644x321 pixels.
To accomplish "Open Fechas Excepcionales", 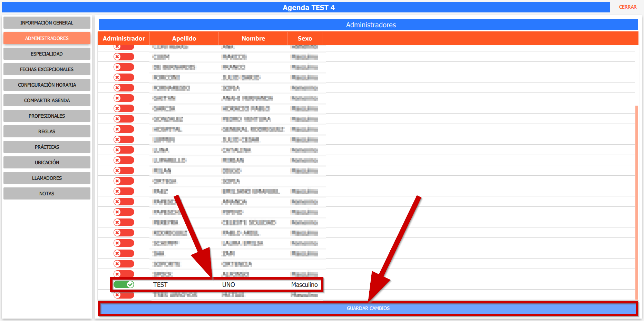I will (47, 69).
